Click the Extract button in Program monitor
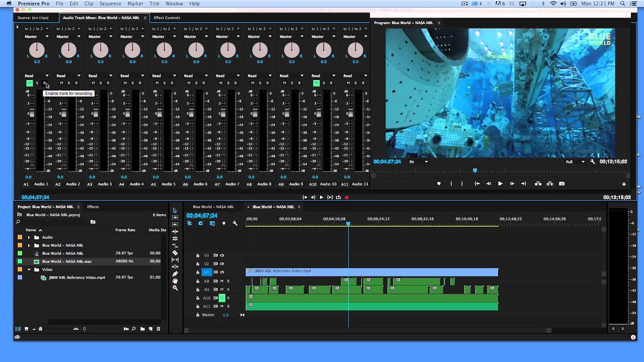 pyautogui.click(x=550, y=184)
